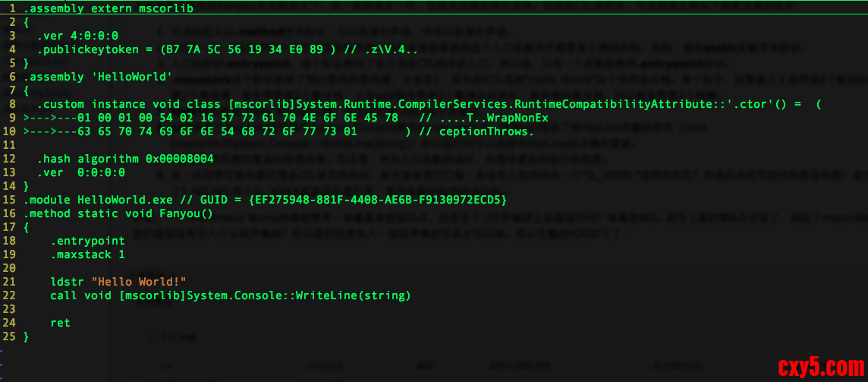868x382 pixels.
Task: Click line number 13 in the gutter
Action: coord(10,172)
